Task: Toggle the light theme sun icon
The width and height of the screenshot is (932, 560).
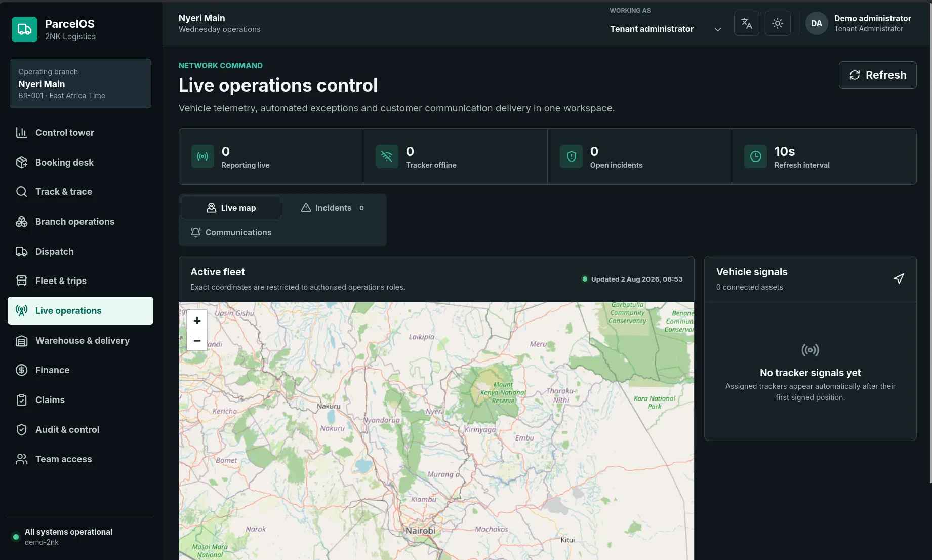Action: click(x=778, y=23)
